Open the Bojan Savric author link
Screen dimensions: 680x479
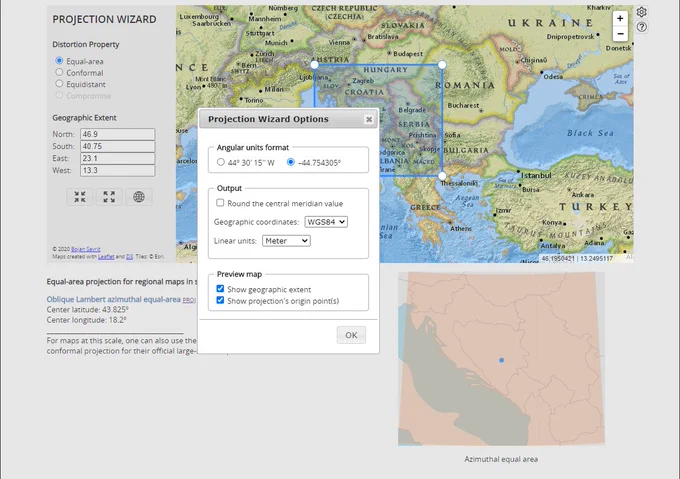click(85, 249)
